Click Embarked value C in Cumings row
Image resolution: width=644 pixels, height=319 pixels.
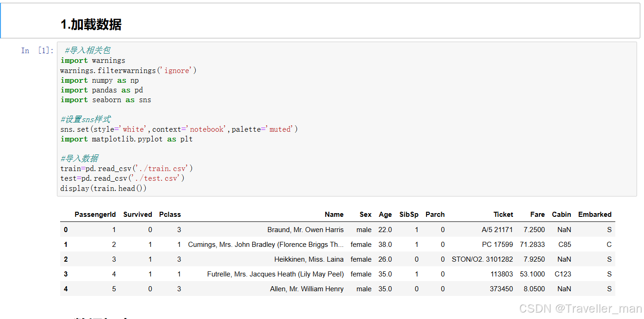pyautogui.click(x=609, y=245)
